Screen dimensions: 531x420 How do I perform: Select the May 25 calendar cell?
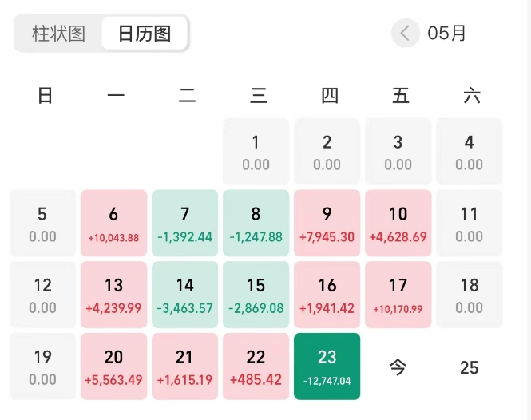pos(469,367)
